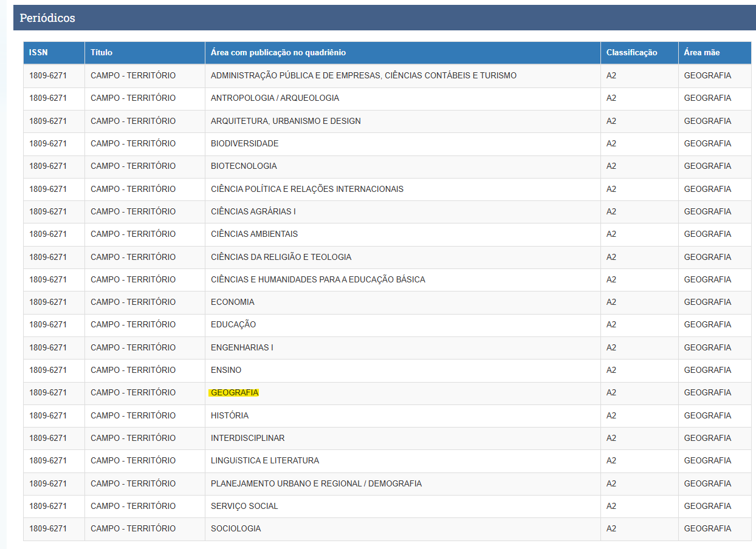Viewport: 756px width, 549px height.
Task: Click the ISSN column header
Action: (x=38, y=53)
